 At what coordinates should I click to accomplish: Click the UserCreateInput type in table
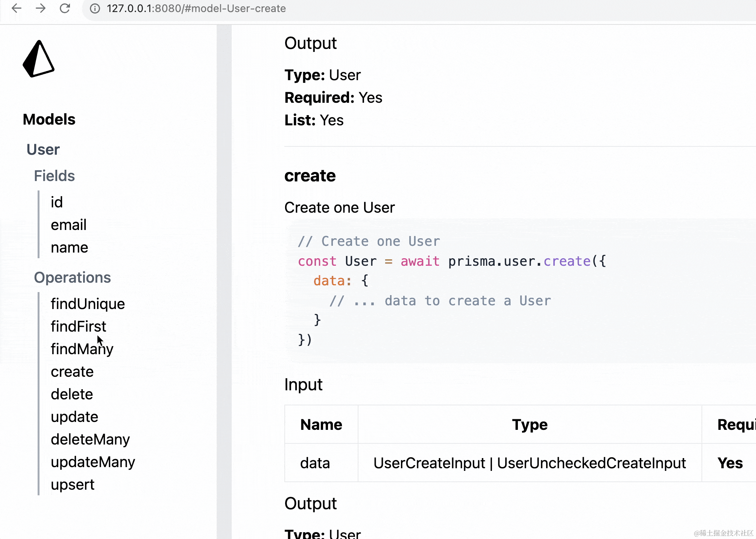tap(429, 463)
